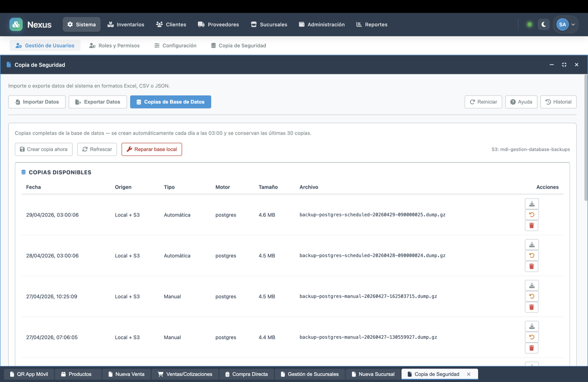The height and width of the screenshot is (382, 588).
Task: Click the Nexus logo icon
Action: click(x=16, y=25)
